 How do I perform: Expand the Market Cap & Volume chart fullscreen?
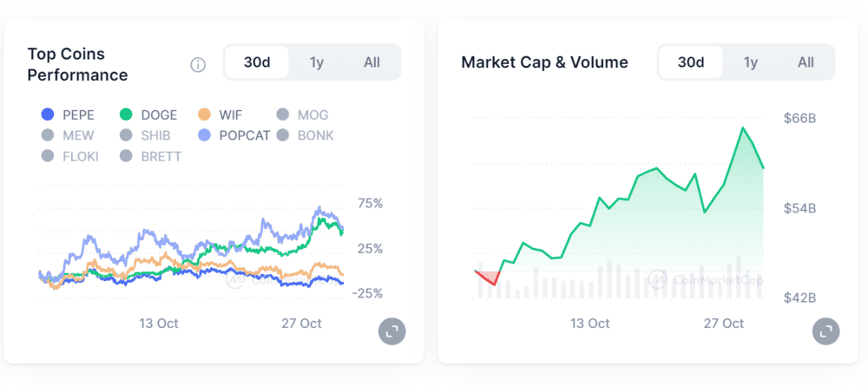click(825, 330)
